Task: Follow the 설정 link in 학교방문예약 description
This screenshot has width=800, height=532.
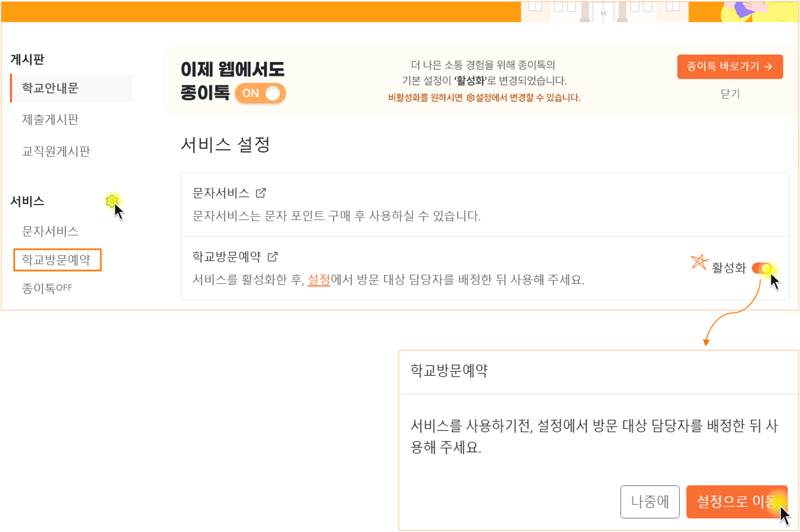Action: click(x=319, y=280)
